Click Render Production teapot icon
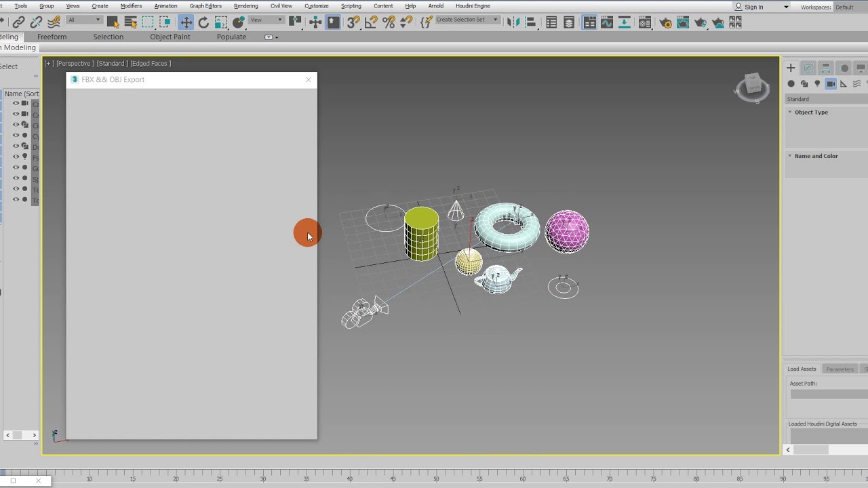The width and height of the screenshot is (868, 488). [x=701, y=22]
